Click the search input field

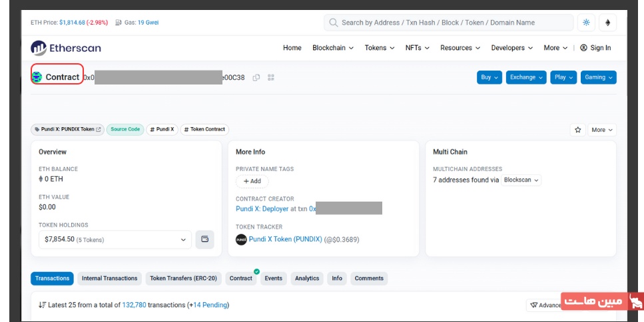448,23
